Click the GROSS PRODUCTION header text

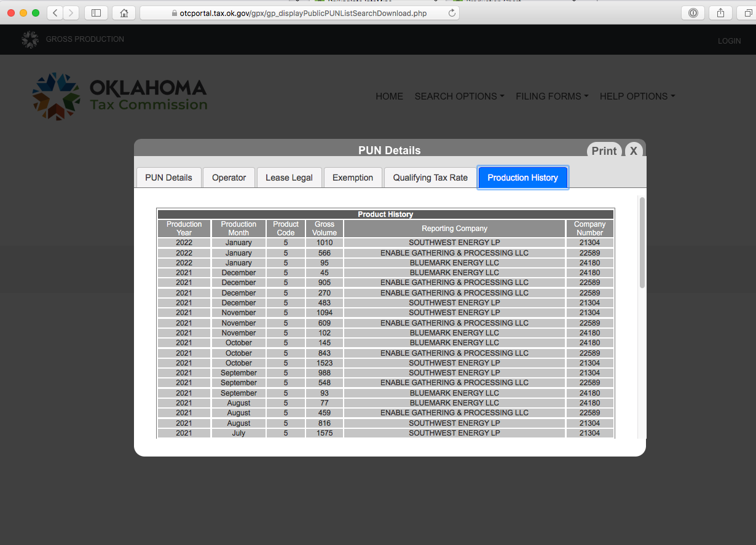(85, 39)
